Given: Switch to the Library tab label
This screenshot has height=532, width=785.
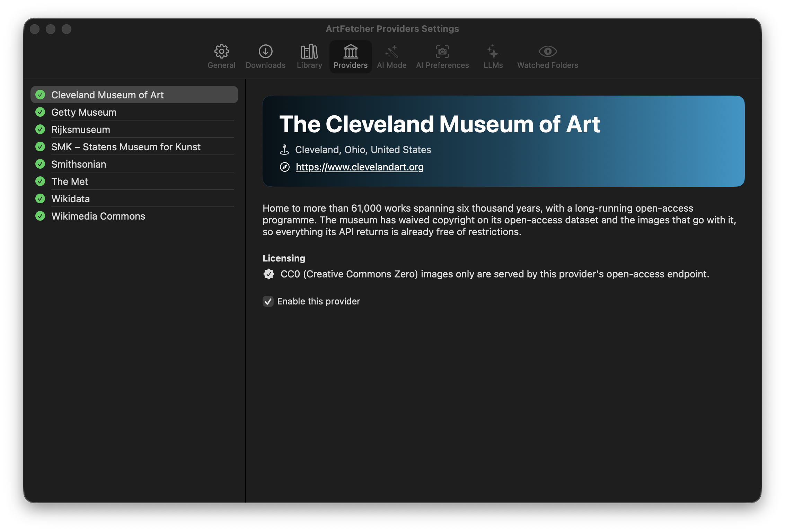Looking at the screenshot, I should tap(309, 65).
